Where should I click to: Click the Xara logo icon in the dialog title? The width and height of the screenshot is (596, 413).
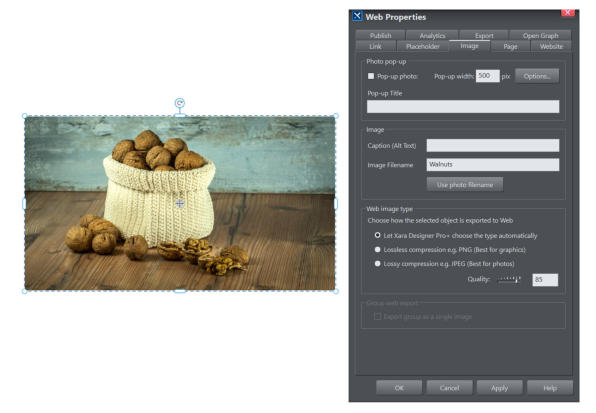(x=357, y=16)
